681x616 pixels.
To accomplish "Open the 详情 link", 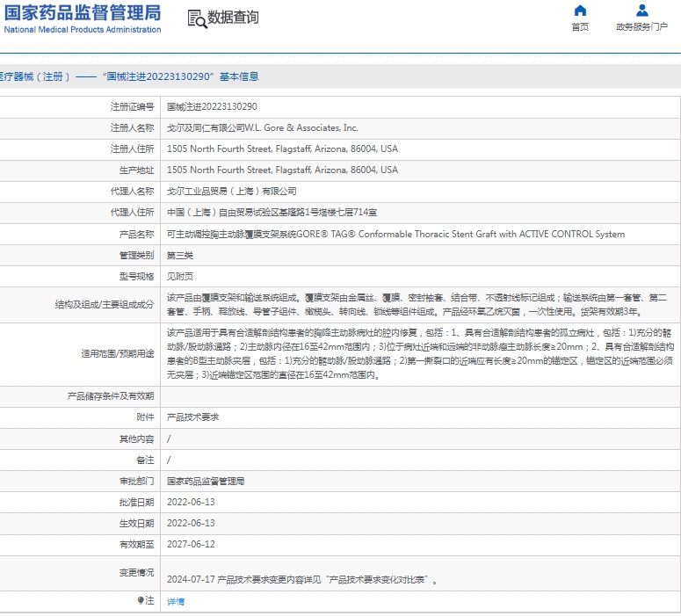I will coord(176,601).
